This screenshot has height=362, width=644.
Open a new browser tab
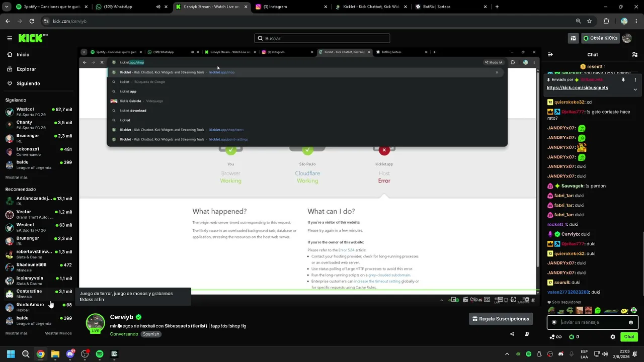[x=497, y=7]
